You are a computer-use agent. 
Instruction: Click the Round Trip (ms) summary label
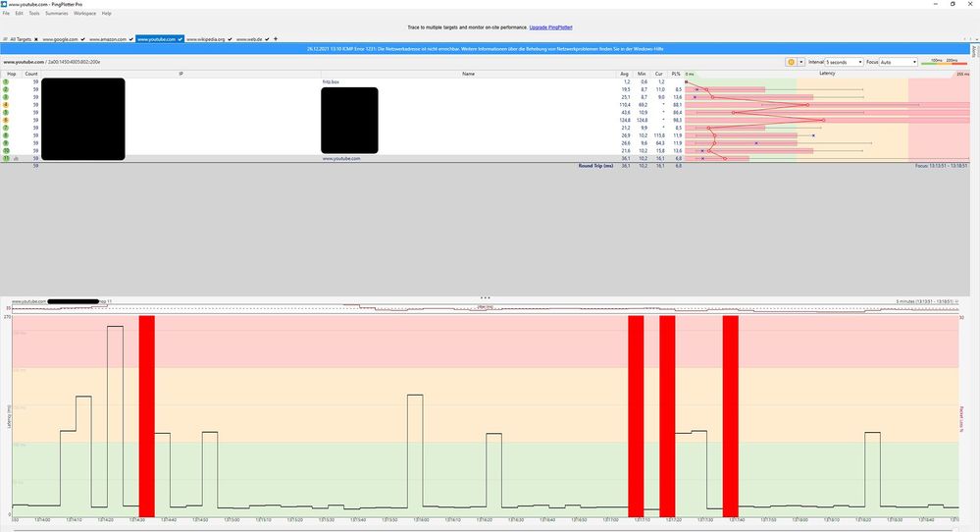click(595, 166)
